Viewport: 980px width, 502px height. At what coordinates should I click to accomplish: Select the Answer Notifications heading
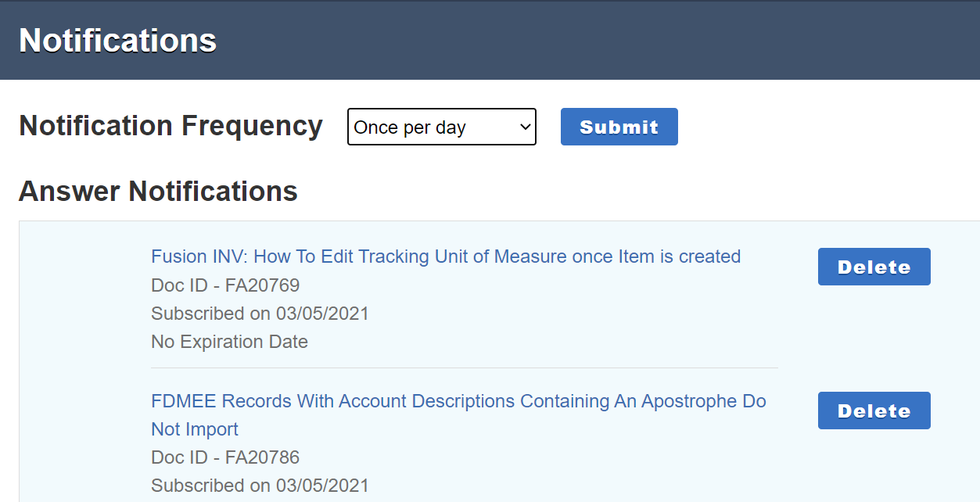pos(158,191)
